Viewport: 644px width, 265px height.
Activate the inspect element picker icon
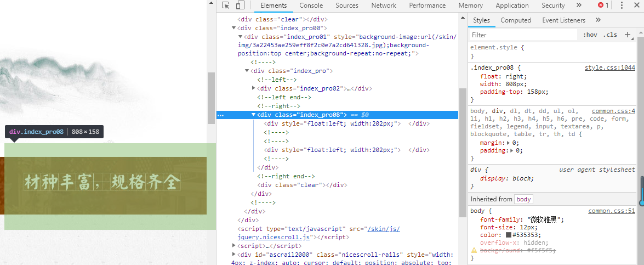(225, 5)
